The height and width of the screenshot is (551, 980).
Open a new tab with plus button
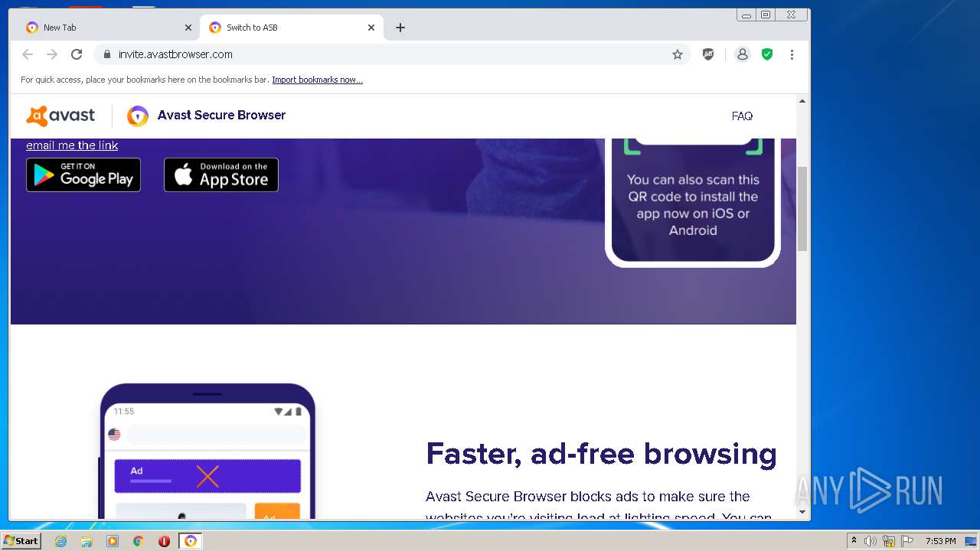(400, 28)
